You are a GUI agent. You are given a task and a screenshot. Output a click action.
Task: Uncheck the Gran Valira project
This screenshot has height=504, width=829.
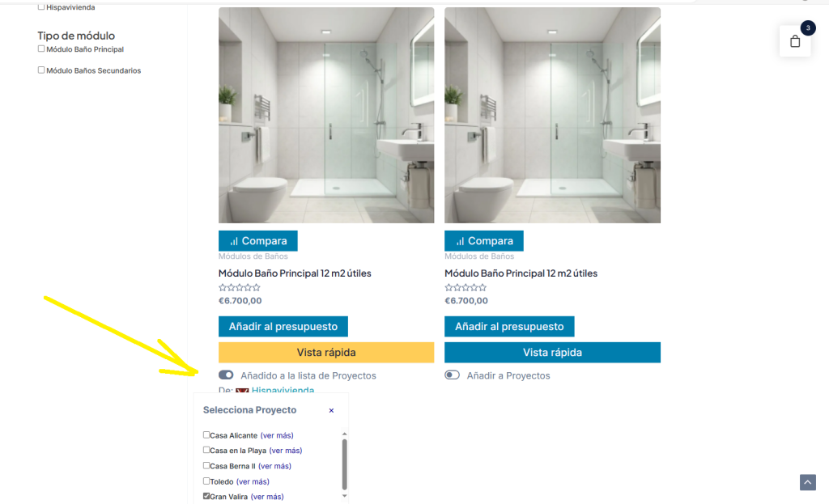click(206, 496)
